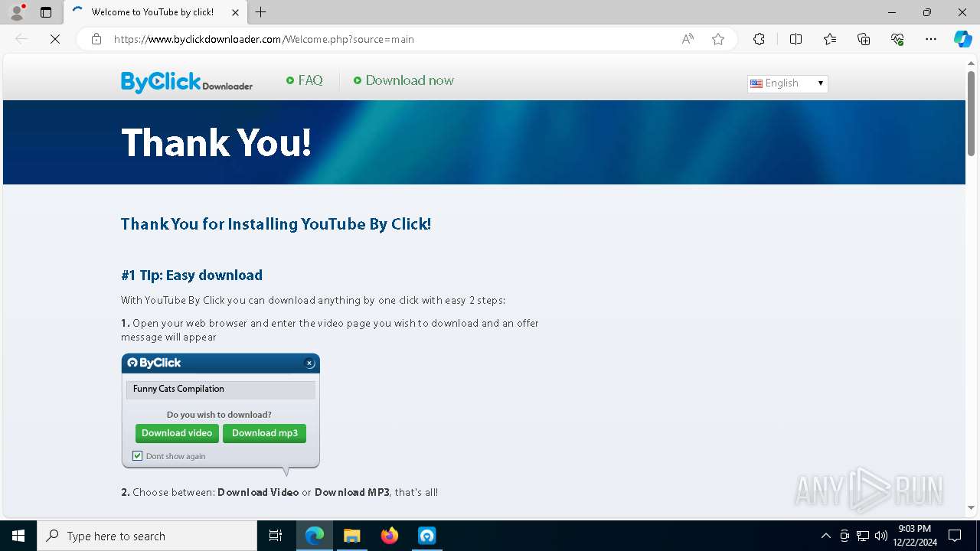Open the volume tray icon
The image size is (980, 551).
click(880, 536)
